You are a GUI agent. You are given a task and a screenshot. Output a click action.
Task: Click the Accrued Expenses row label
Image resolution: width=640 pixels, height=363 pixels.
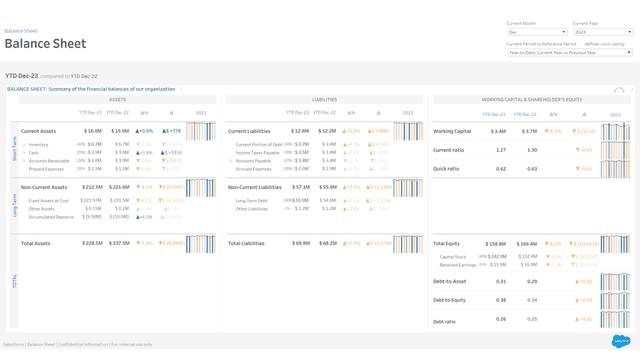tap(253, 169)
